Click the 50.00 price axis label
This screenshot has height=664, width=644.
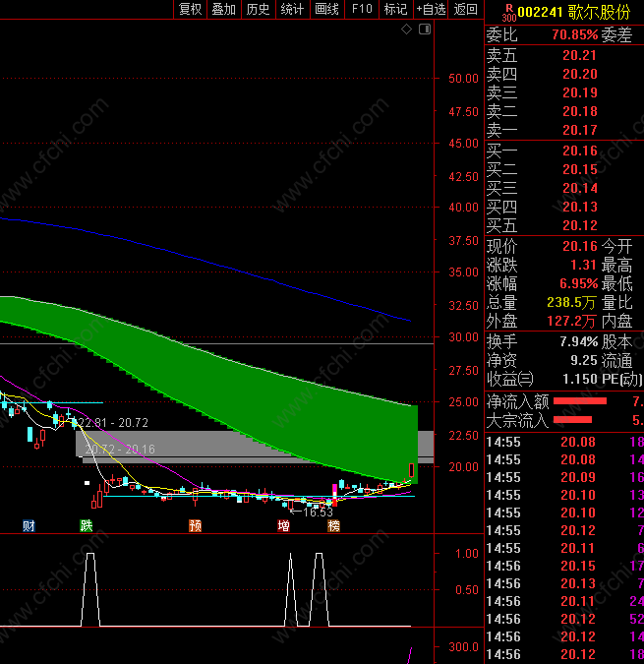463,79
